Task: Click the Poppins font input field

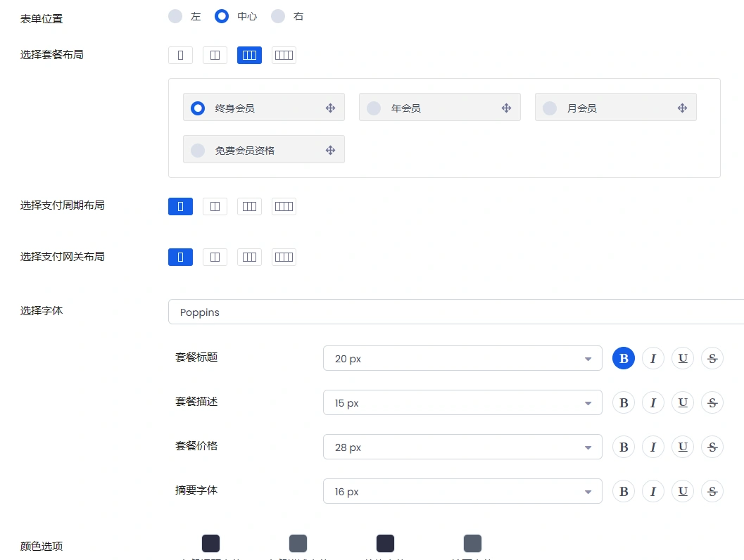Action: (422, 312)
